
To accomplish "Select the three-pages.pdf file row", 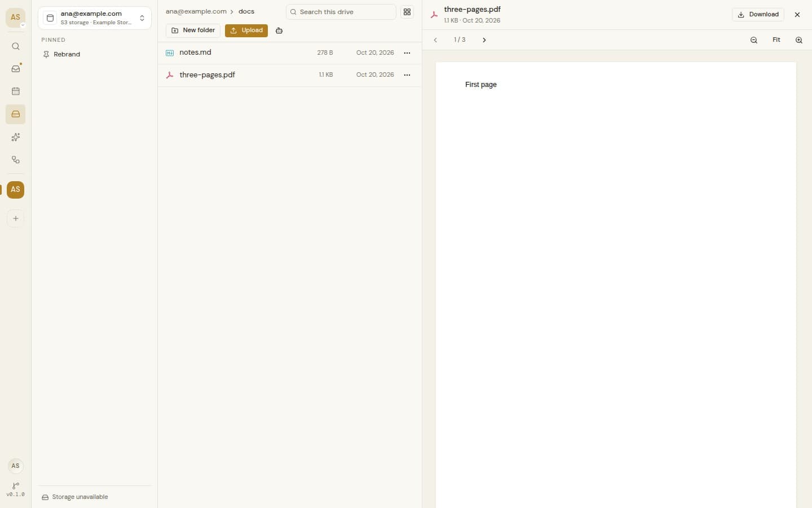I will (x=290, y=75).
